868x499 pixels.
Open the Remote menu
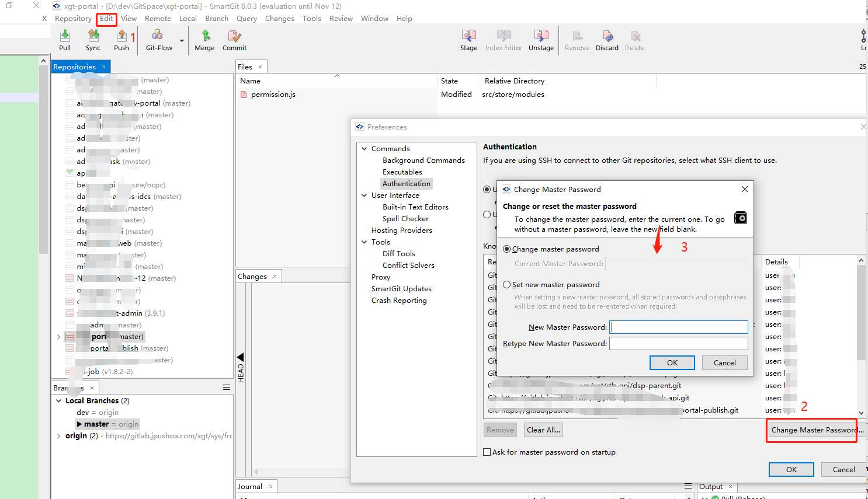tap(158, 19)
